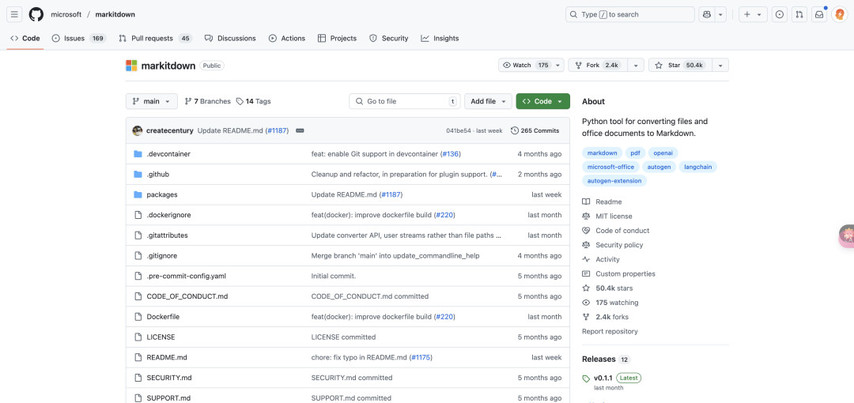This screenshot has width=854, height=403.
Task: Expand the Fork dropdown caret
Action: [636, 65]
